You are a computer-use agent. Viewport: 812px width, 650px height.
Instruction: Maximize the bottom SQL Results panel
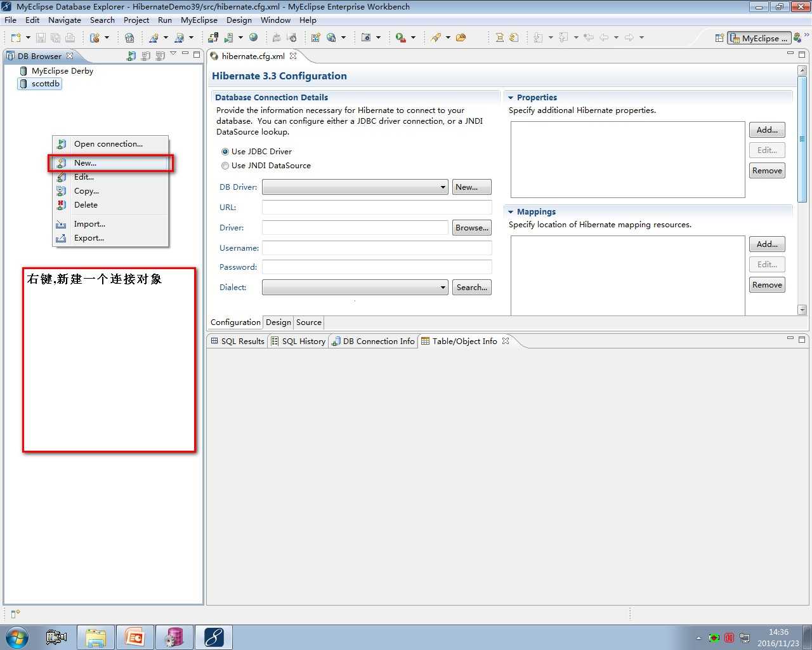click(802, 340)
